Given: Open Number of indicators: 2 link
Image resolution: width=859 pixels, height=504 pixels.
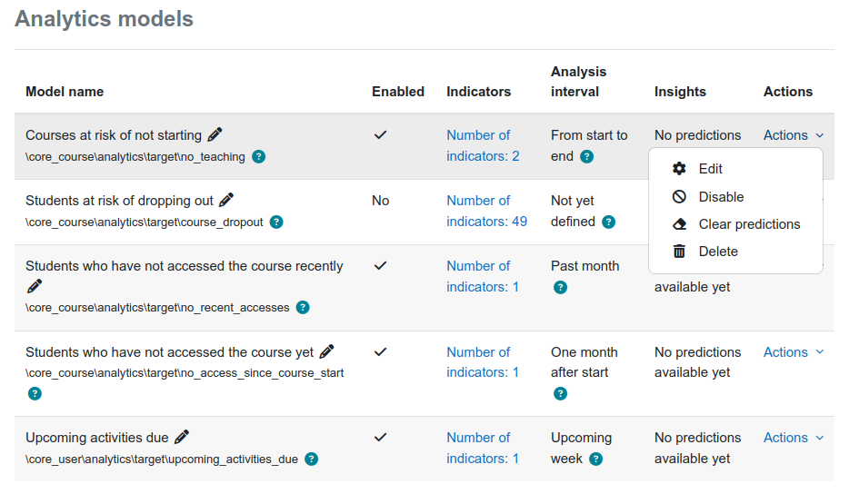Looking at the screenshot, I should [x=483, y=145].
